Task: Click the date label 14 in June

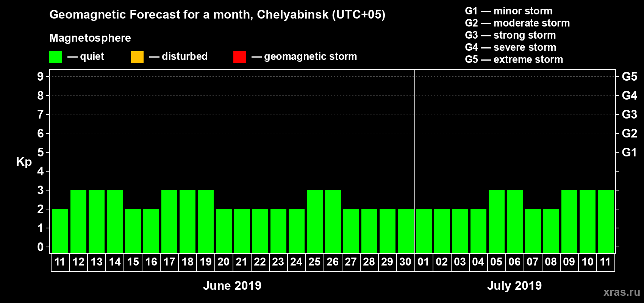Action: (x=115, y=262)
